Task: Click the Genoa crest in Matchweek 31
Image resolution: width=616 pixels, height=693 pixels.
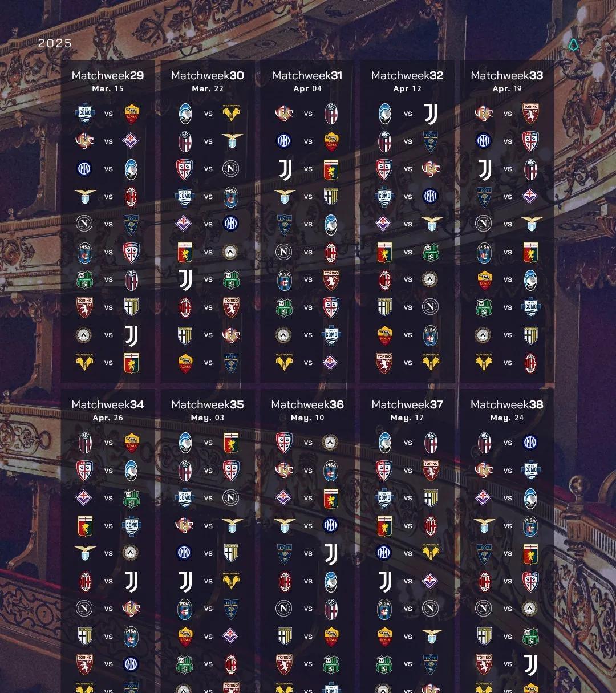Action: (331, 169)
